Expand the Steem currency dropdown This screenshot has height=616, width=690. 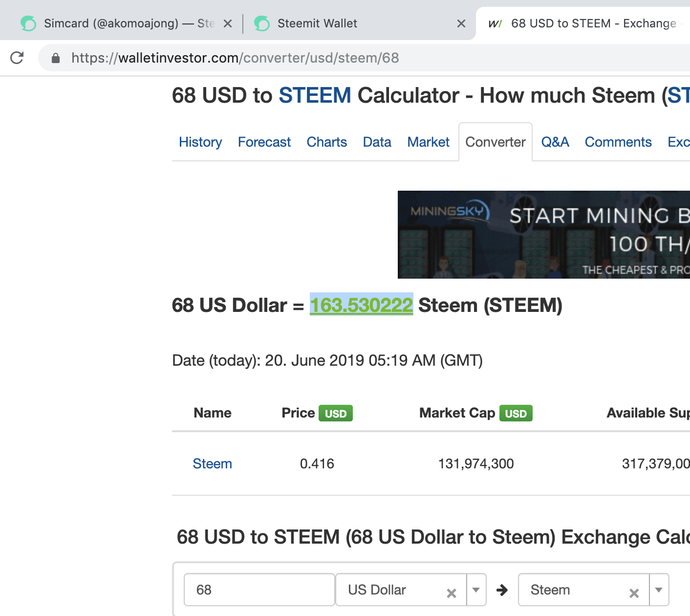coord(659,590)
